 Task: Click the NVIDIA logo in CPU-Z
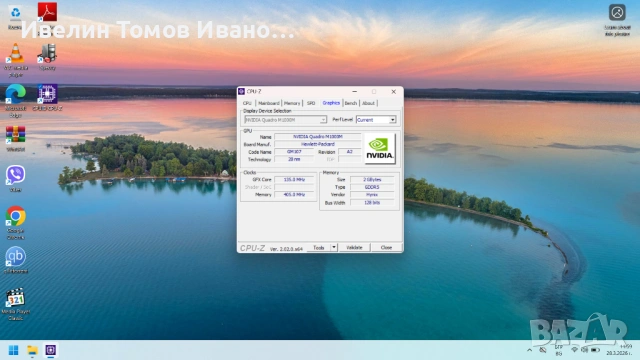(380, 149)
